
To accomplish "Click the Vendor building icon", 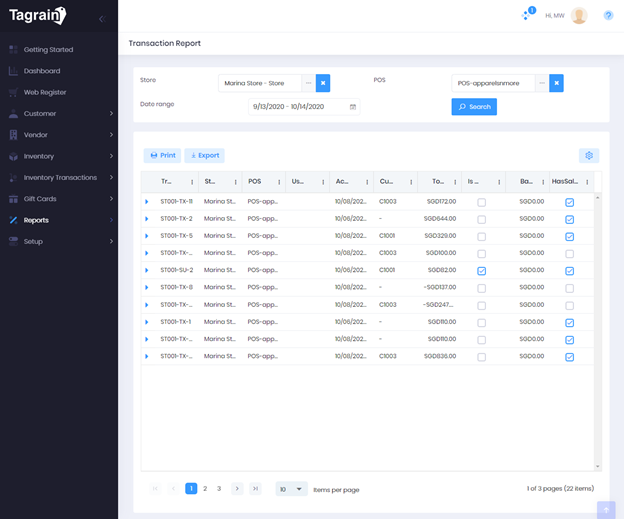I will tap(13, 135).
